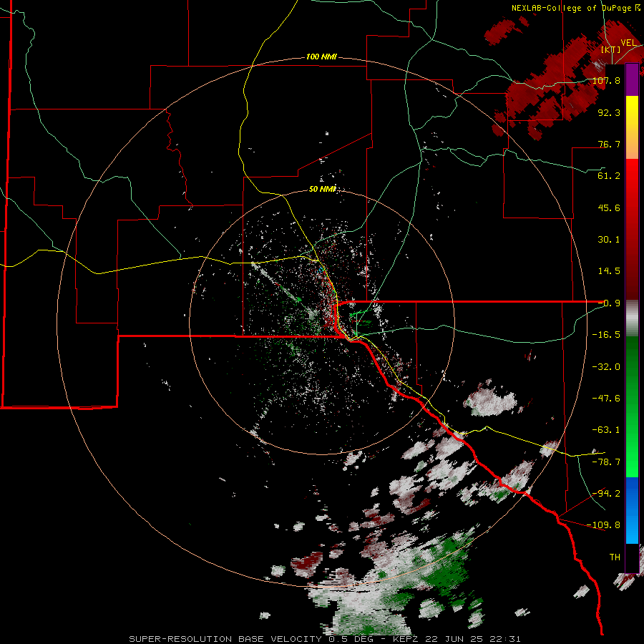Select the 14.5 velocity scale label
The height and width of the screenshot is (644, 644).
click(609, 271)
